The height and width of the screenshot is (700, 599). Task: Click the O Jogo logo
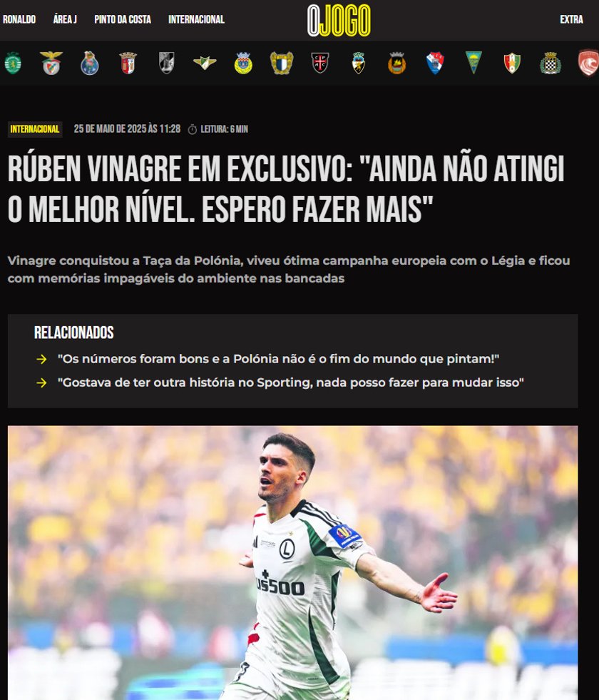(x=339, y=20)
